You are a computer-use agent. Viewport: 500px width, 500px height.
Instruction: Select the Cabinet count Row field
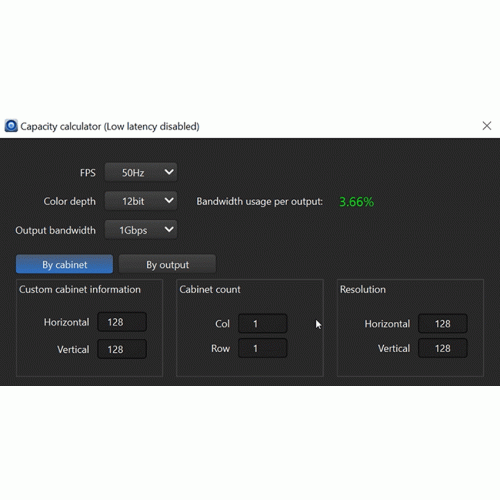[263, 348]
